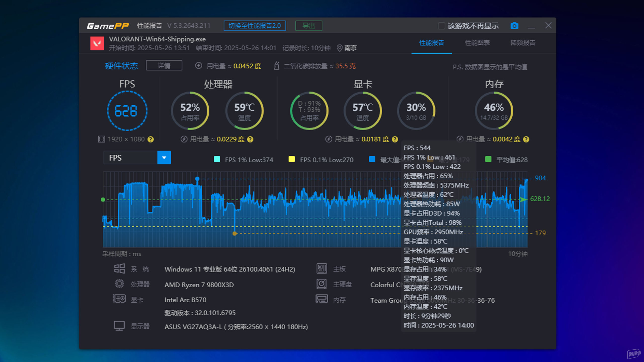
Task: Click the 内存 RAM module icon
Action: tap(322, 299)
